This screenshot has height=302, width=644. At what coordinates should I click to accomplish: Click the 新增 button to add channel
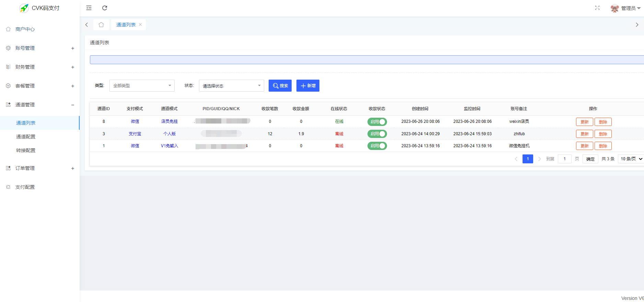[308, 86]
